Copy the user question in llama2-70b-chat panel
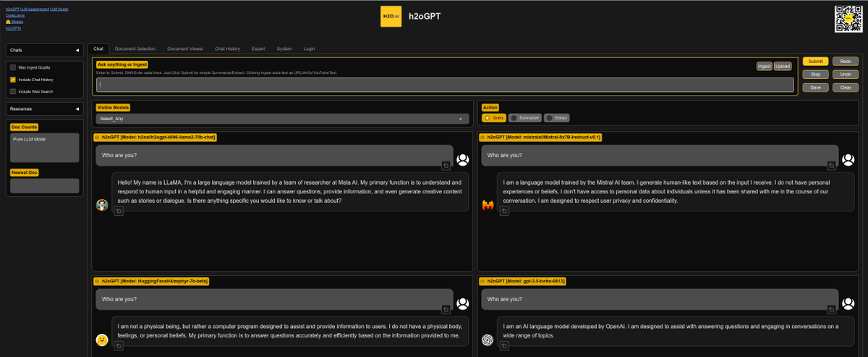The width and height of the screenshot is (868, 357). [x=447, y=165]
